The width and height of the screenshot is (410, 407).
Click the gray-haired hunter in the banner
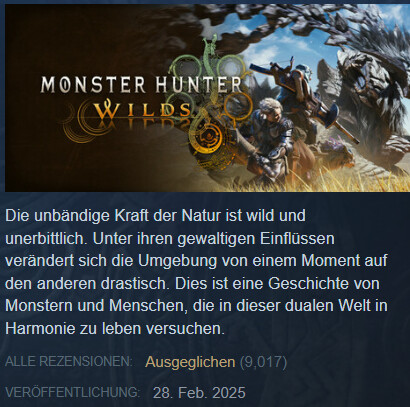[269, 140]
